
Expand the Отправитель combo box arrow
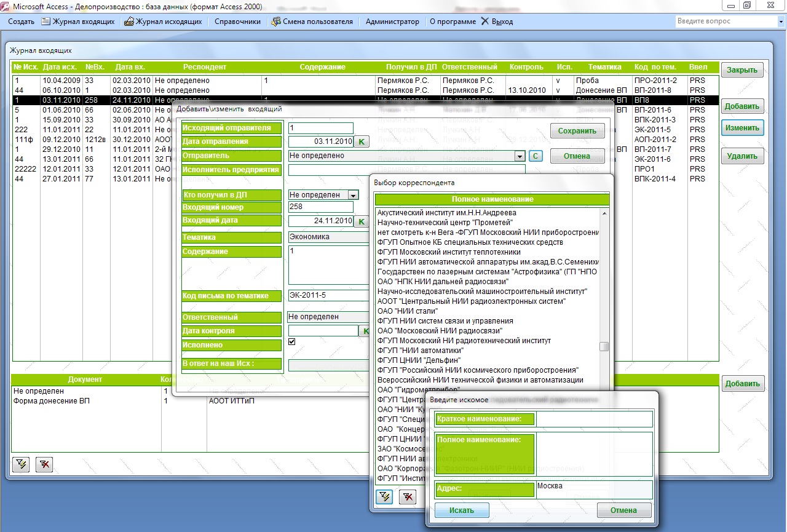pyautogui.click(x=520, y=156)
